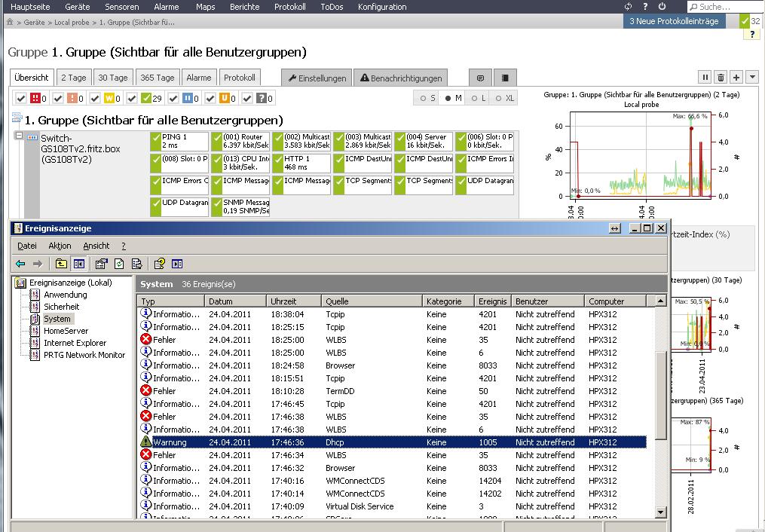Select the Virtual Disk Service event row
Viewport: 765px width, 532px height.
coord(393,506)
